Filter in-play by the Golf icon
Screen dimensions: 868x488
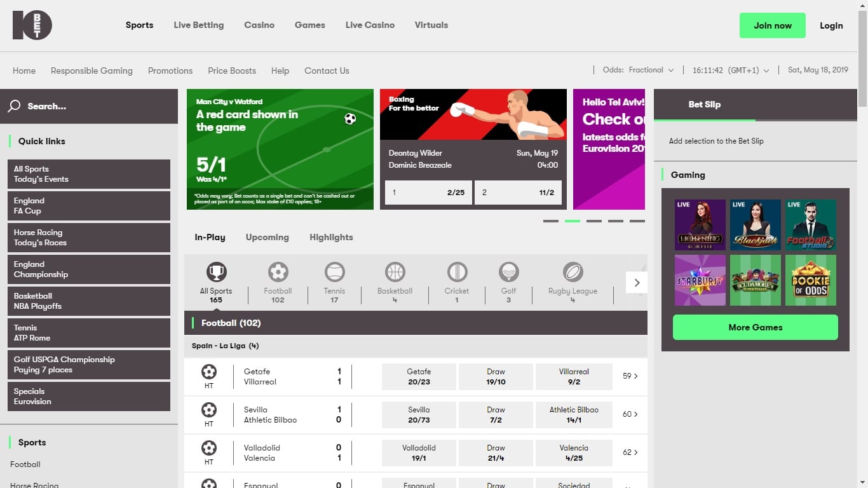click(508, 273)
